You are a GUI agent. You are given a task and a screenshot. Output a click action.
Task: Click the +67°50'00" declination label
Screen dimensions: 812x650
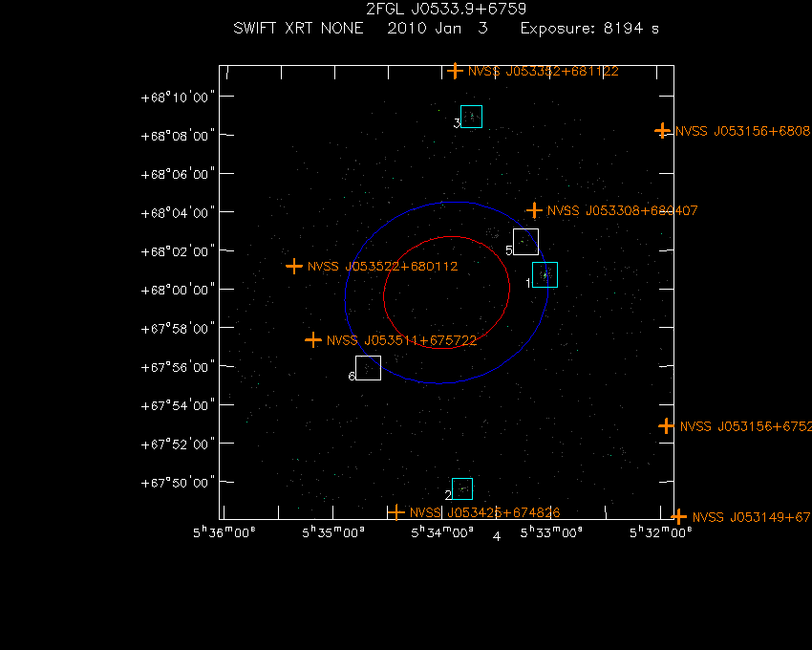[178, 483]
